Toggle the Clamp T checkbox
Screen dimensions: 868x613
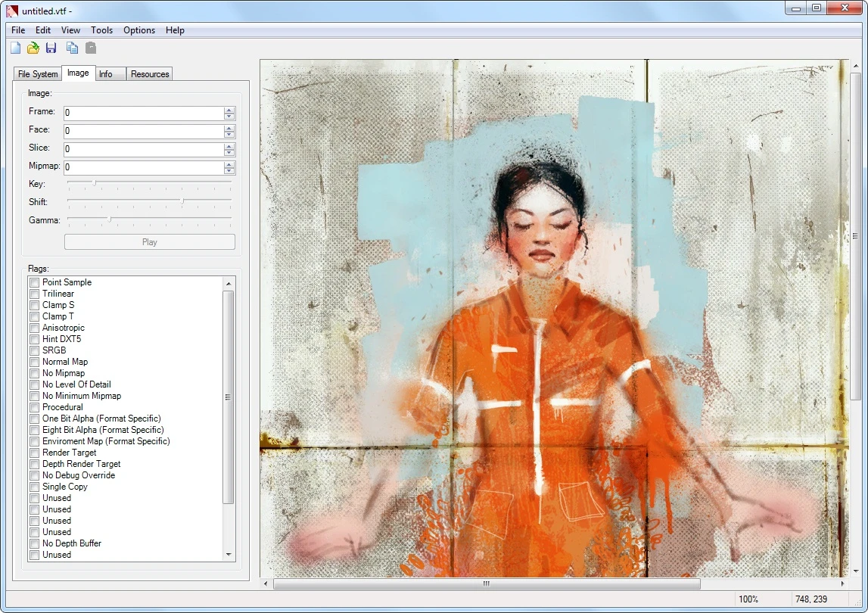[x=34, y=317]
